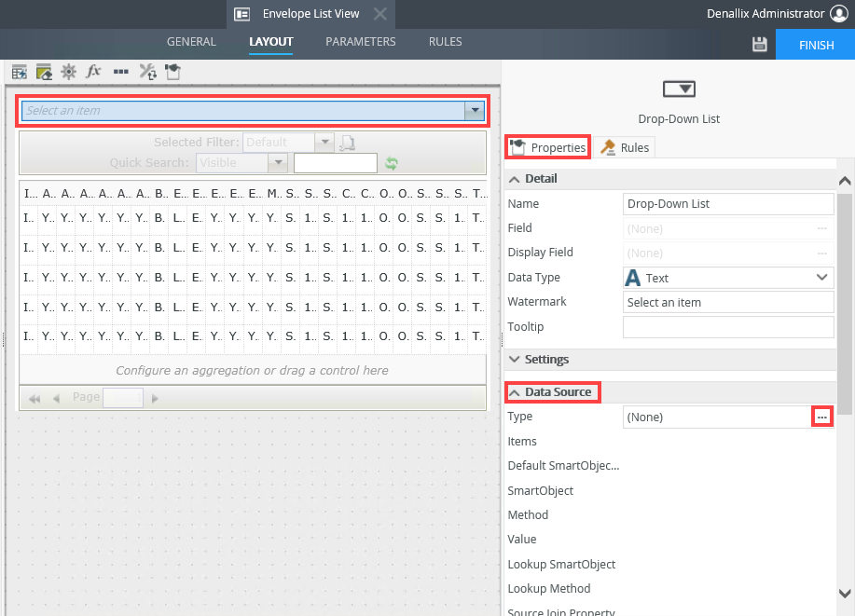Viewport: 855px width, 616px height.
Task: Close the Envelope List View tab
Action: pos(379,14)
